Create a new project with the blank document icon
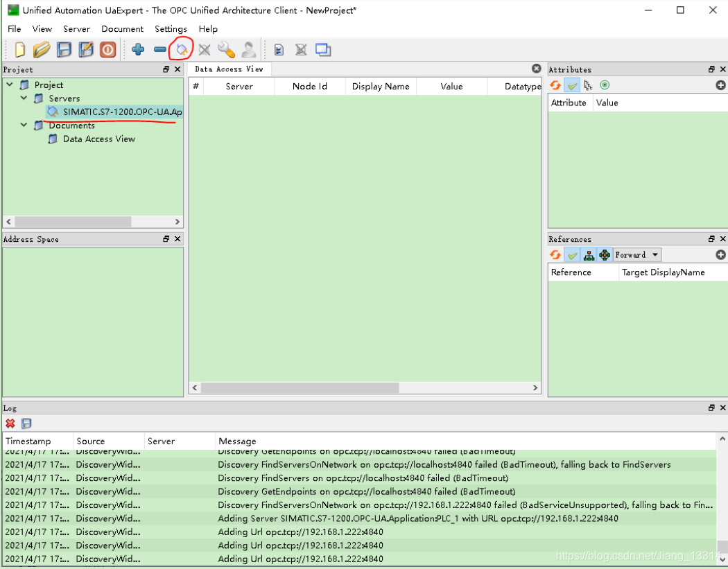Image resolution: width=728 pixels, height=569 pixels. [x=19, y=50]
